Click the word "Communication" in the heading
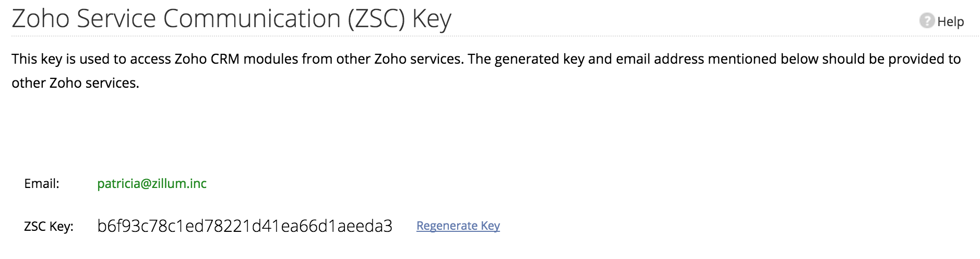The height and width of the screenshot is (259, 980). (252, 19)
